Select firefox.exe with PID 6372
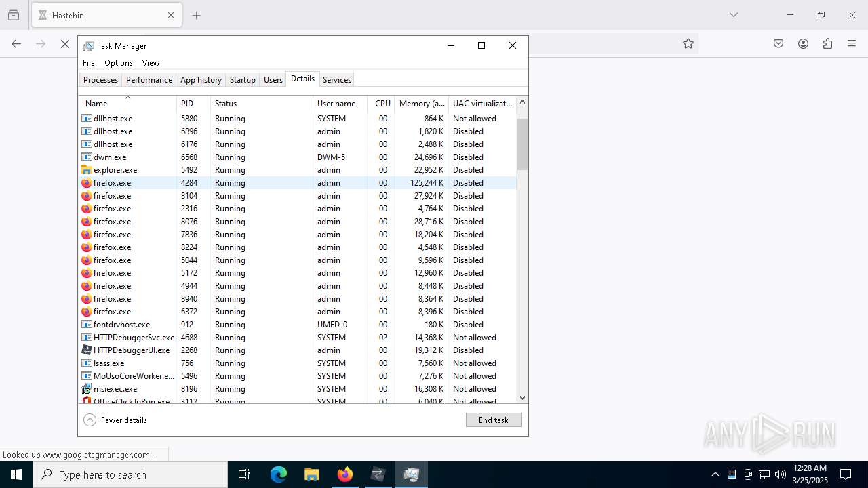868x488 pixels. click(x=298, y=311)
